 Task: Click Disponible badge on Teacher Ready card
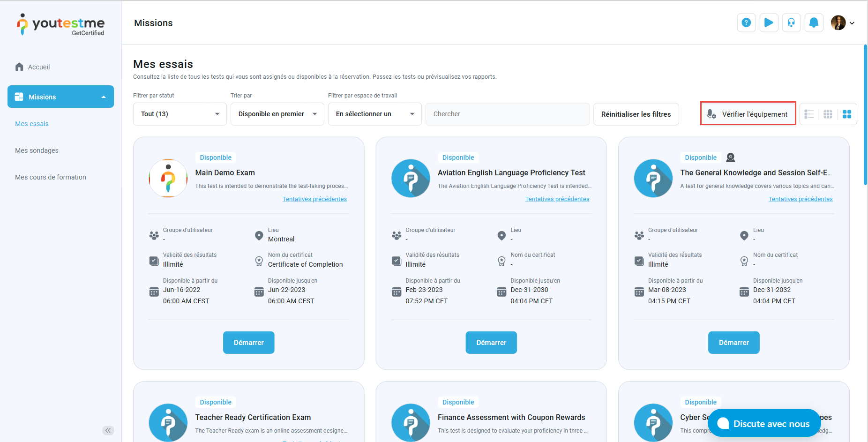coord(216,402)
